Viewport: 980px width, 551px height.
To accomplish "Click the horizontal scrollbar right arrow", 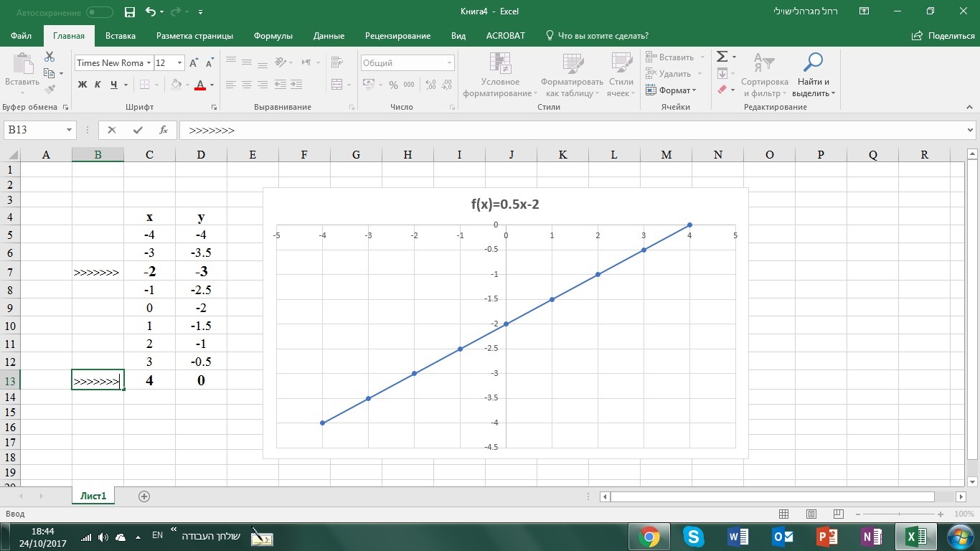I will pyautogui.click(x=961, y=496).
